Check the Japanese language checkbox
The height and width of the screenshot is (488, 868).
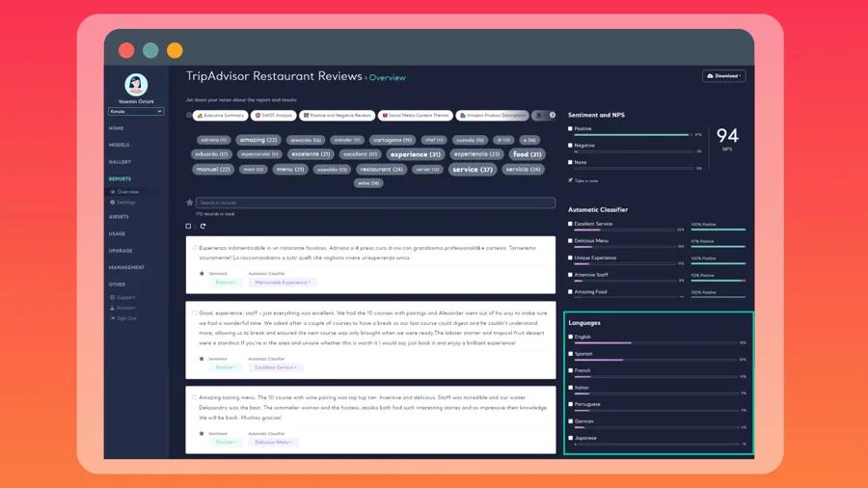[571, 438]
